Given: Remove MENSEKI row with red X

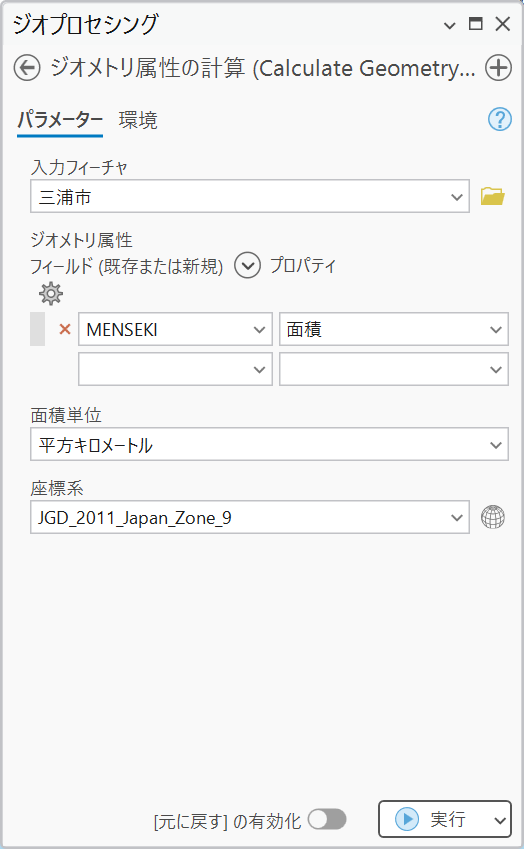Looking at the screenshot, I should pyautogui.click(x=65, y=329).
